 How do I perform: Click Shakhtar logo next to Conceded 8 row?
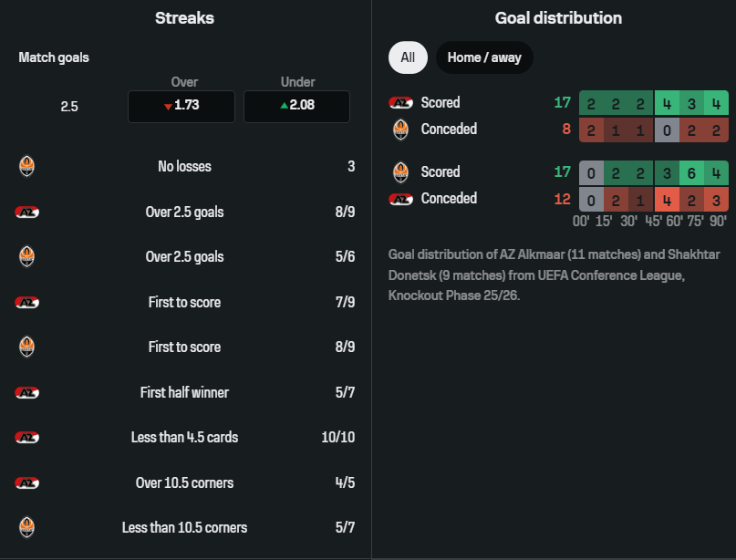click(x=399, y=130)
